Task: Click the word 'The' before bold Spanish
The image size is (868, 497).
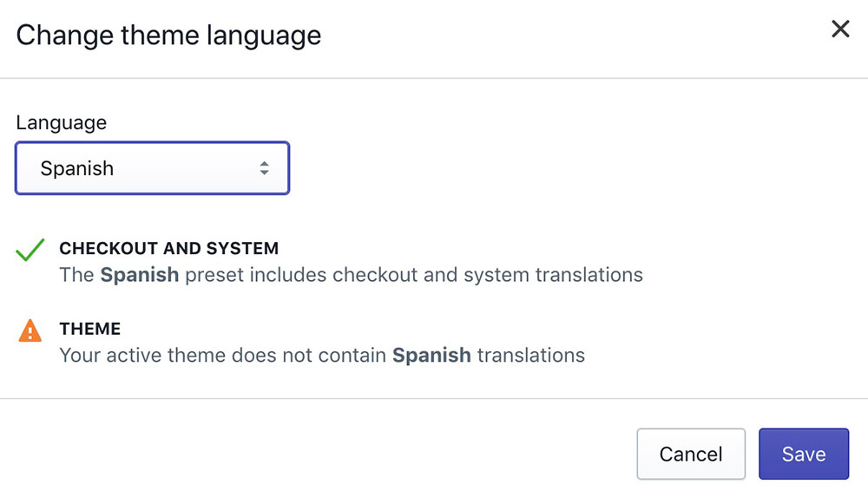Action: coord(76,275)
